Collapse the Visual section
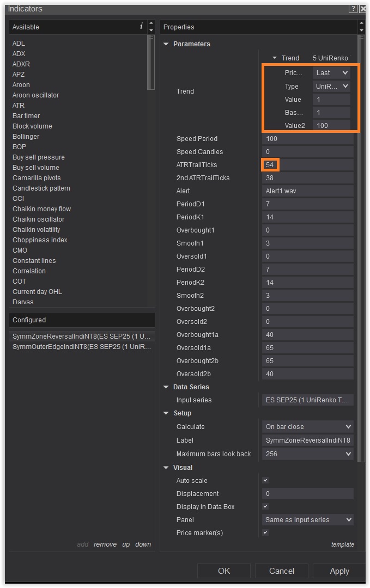 coord(166,468)
